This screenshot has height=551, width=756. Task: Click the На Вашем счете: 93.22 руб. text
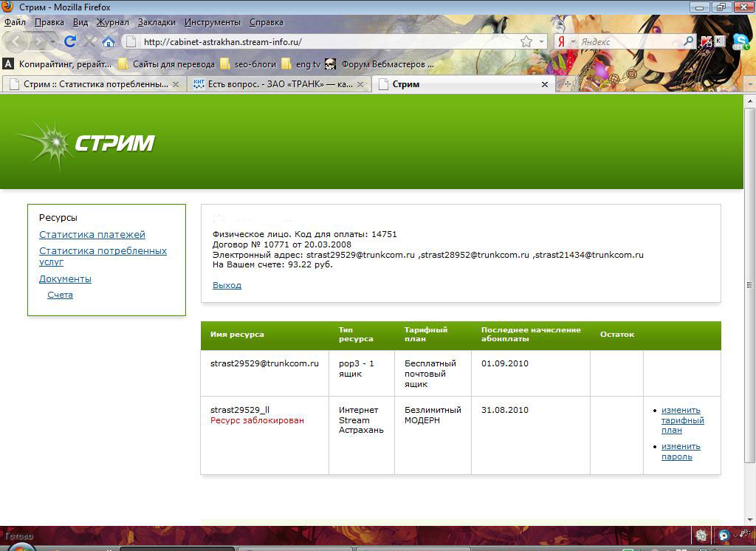[x=272, y=264]
